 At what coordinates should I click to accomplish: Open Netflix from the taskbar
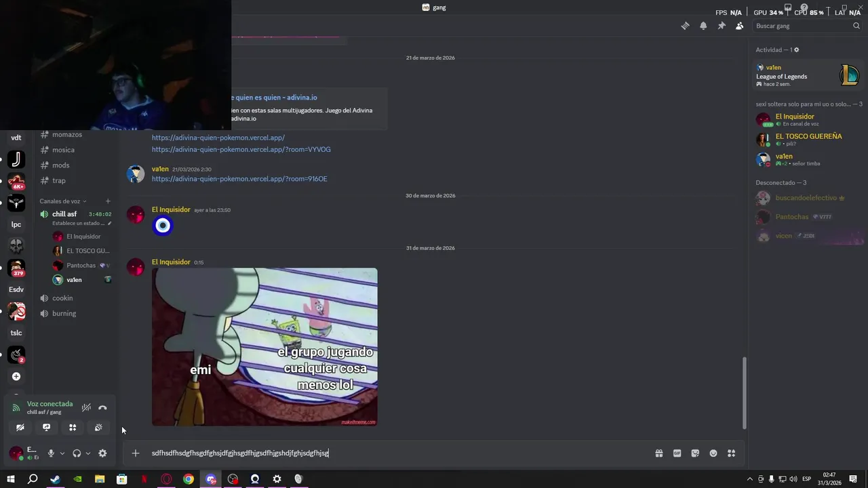point(144,479)
